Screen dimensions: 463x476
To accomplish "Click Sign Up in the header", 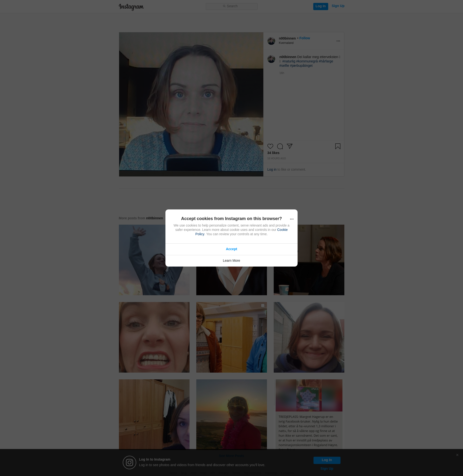I will [338, 6].
